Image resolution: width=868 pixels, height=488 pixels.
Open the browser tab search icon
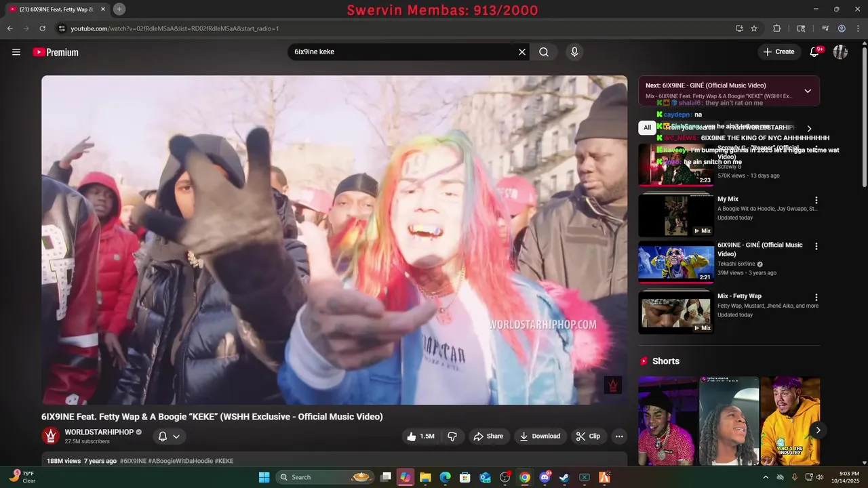pyautogui.click(x=801, y=28)
